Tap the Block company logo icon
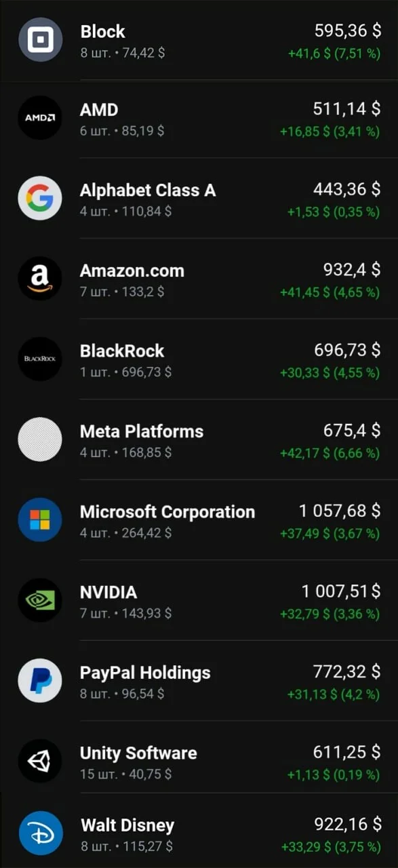This screenshot has height=868, width=398. click(x=40, y=39)
